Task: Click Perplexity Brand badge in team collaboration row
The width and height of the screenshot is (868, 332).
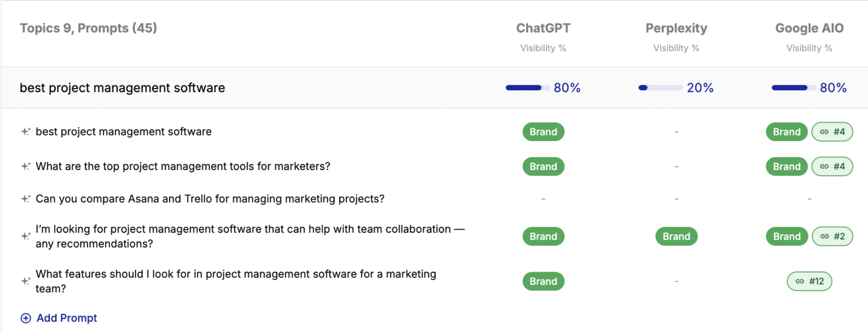Action: 676,237
